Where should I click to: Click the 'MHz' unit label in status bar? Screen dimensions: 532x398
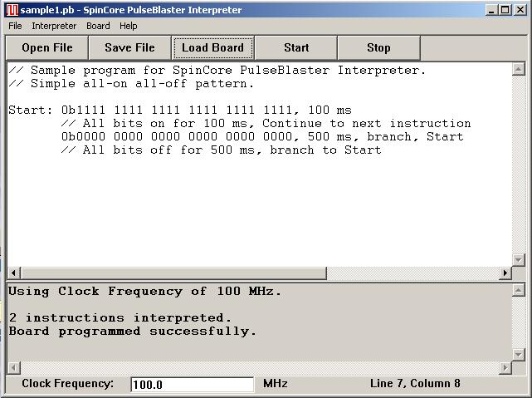pos(276,383)
